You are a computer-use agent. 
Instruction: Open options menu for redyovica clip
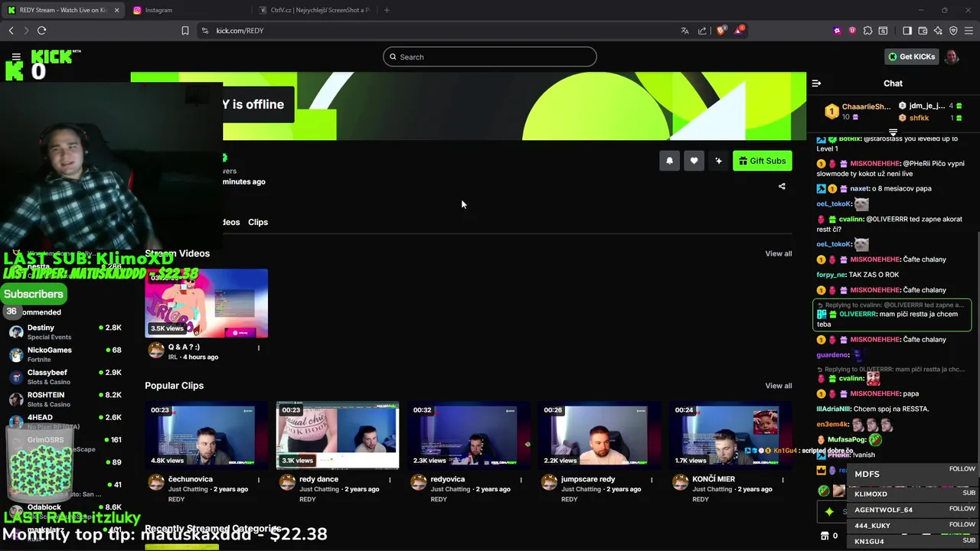click(x=521, y=480)
